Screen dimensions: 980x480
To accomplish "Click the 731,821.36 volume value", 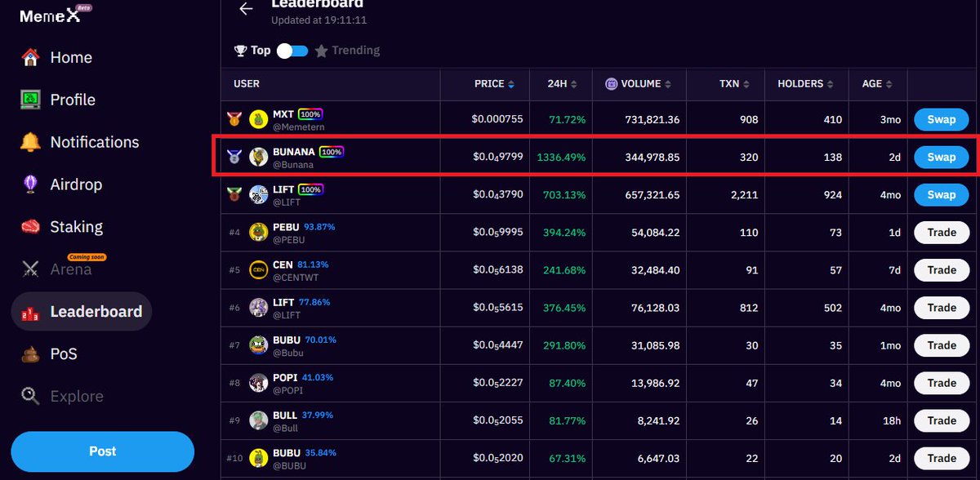I will (653, 119).
